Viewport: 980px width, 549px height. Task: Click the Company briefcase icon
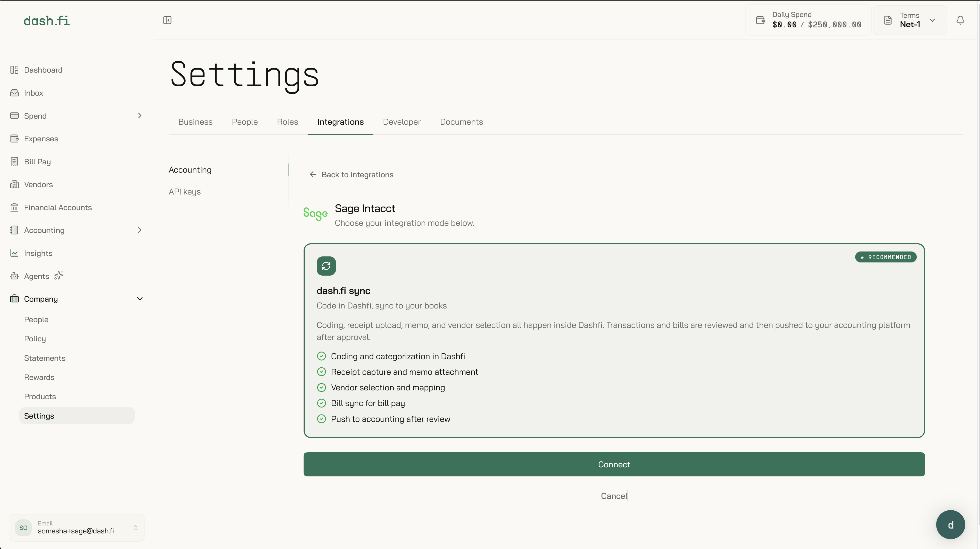[x=15, y=299]
